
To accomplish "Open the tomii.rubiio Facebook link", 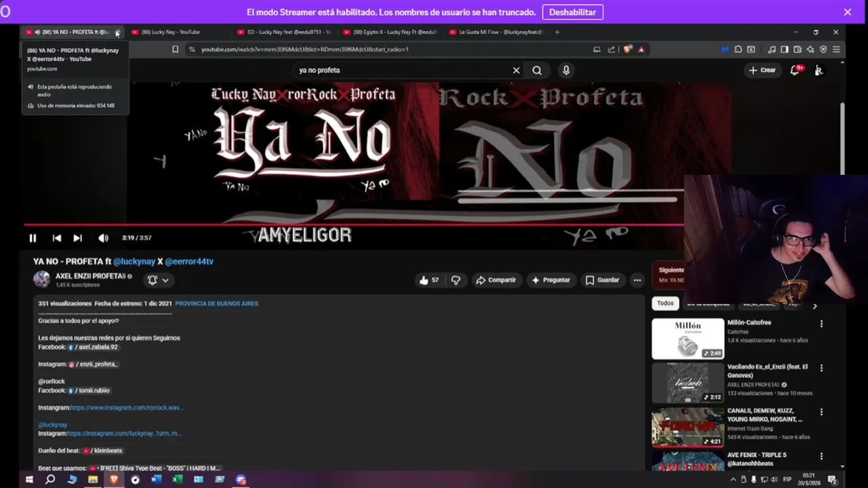I will pyautogui.click(x=89, y=390).
